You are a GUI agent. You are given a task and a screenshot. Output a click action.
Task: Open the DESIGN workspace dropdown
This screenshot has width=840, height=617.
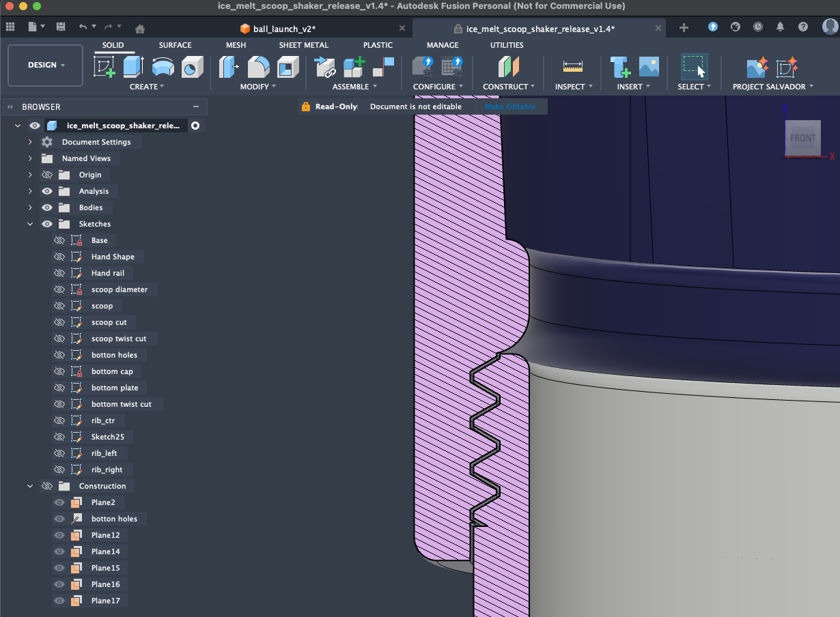pos(45,65)
